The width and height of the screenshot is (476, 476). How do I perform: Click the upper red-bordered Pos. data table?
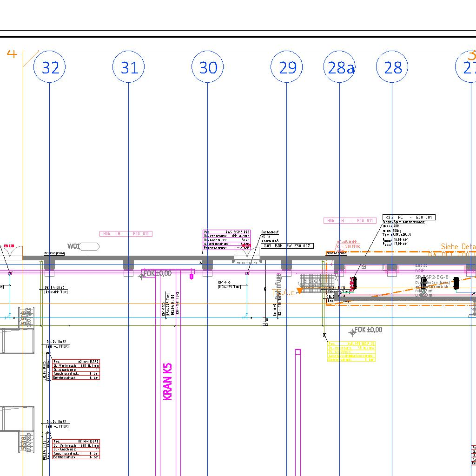[x=76, y=370]
